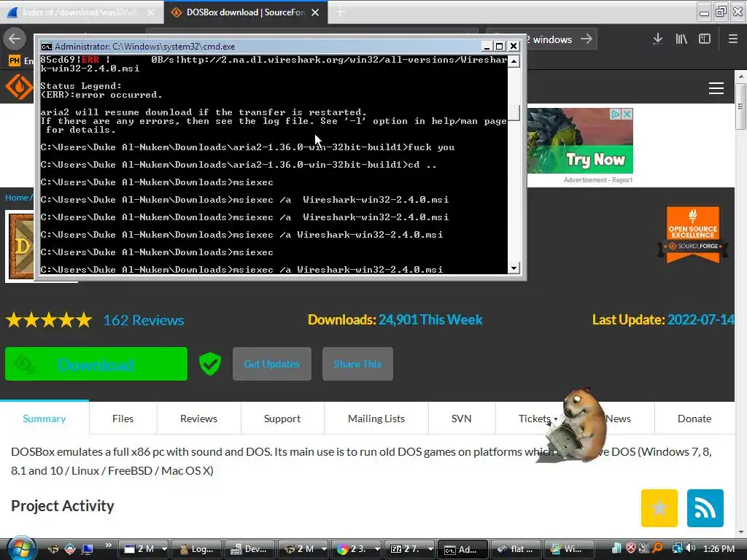The height and width of the screenshot is (560, 747).
Task: Click the cmd window scroll down arrow
Action: click(x=514, y=268)
